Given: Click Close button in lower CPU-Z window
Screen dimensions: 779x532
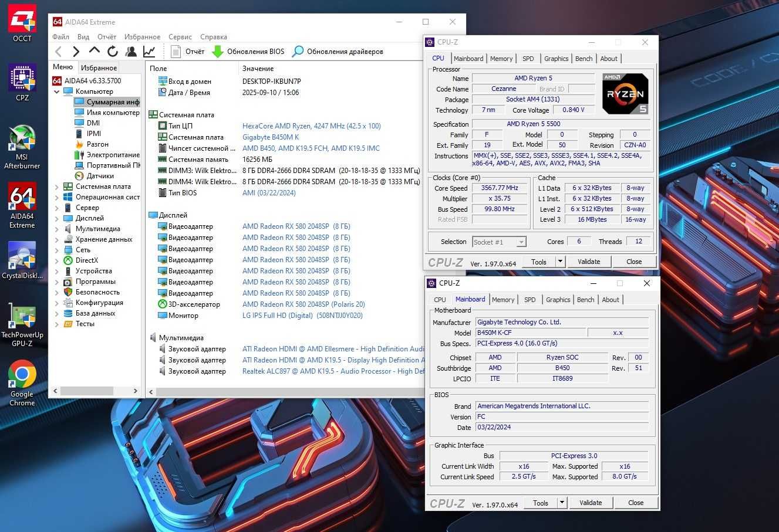Looking at the screenshot, I should pyautogui.click(x=636, y=503).
